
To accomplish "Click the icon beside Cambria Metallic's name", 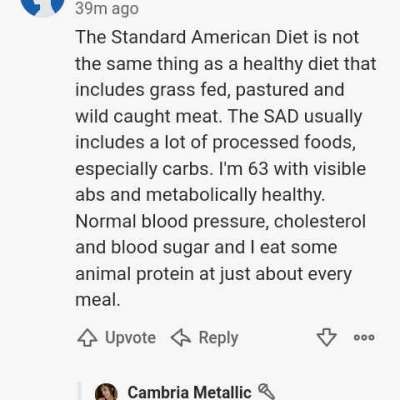I will [267, 392].
